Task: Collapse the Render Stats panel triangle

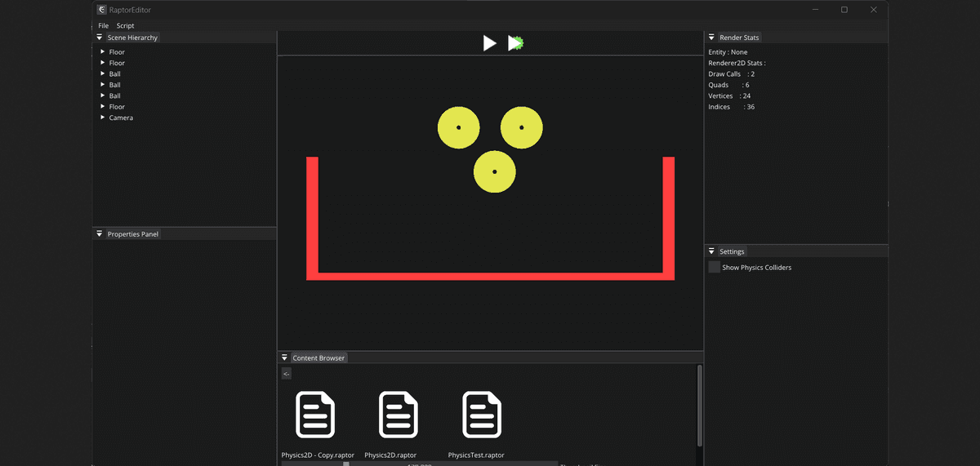Action: tap(711, 38)
